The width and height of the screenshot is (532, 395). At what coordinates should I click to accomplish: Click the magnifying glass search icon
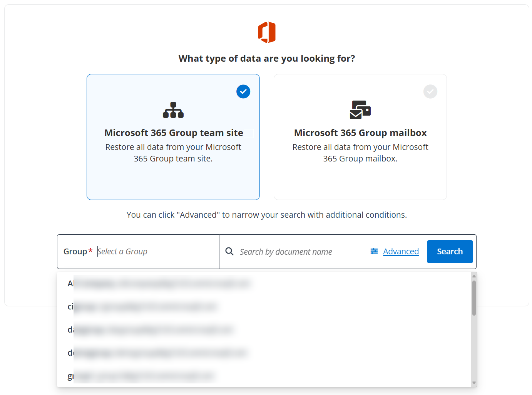click(x=229, y=252)
